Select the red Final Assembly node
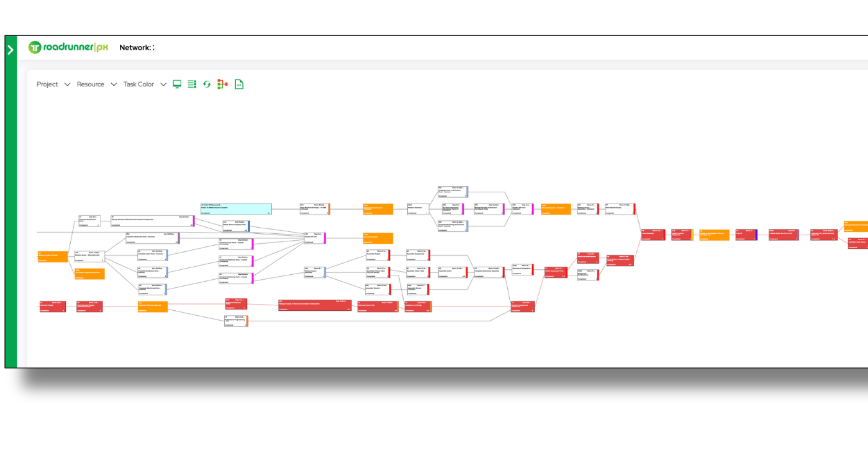 pyautogui.click(x=653, y=235)
